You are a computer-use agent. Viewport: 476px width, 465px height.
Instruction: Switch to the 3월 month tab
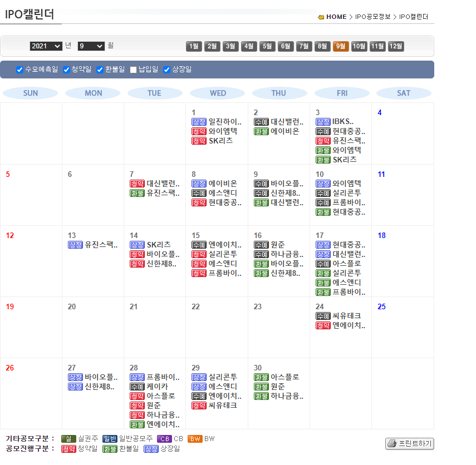pos(230,46)
